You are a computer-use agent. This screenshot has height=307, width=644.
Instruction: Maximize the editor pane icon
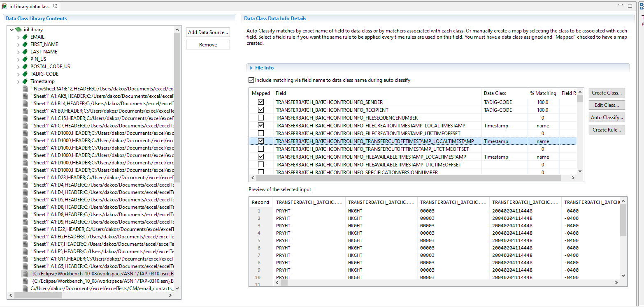[x=630, y=6]
